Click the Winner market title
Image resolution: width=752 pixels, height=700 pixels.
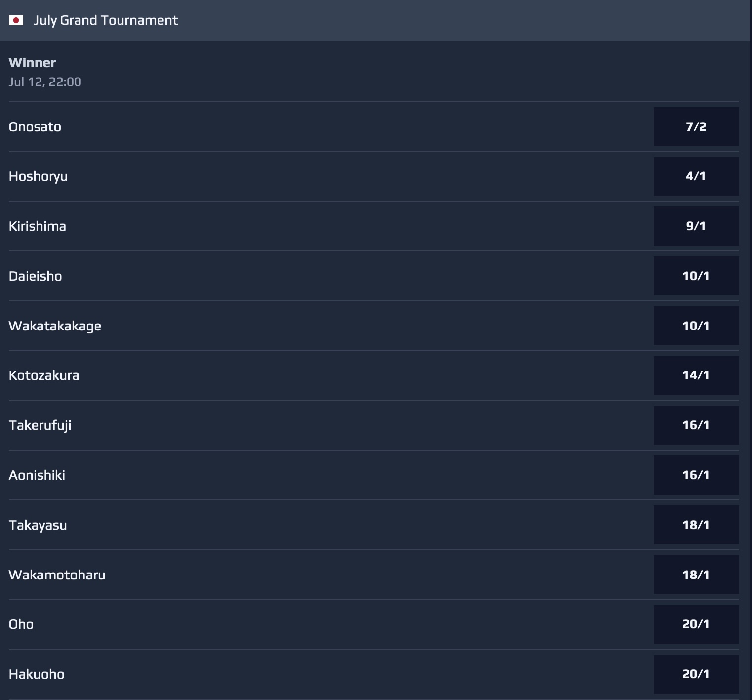point(32,63)
